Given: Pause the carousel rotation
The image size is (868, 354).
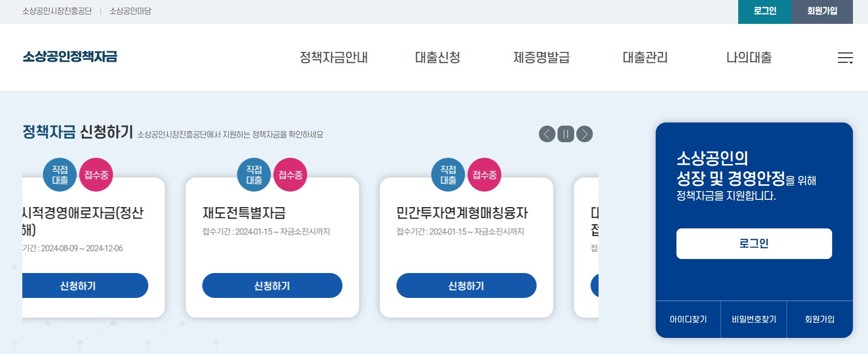Looking at the screenshot, I should click(566, 134).
